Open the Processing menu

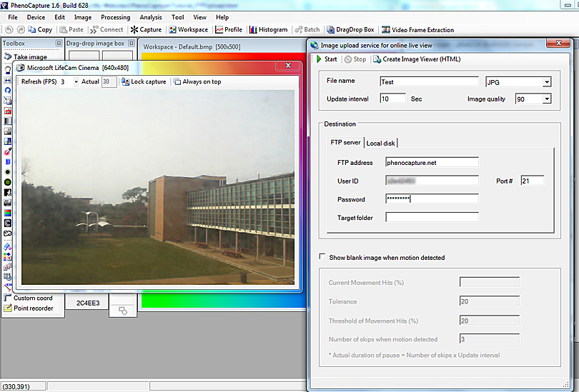tap(115, 17)
